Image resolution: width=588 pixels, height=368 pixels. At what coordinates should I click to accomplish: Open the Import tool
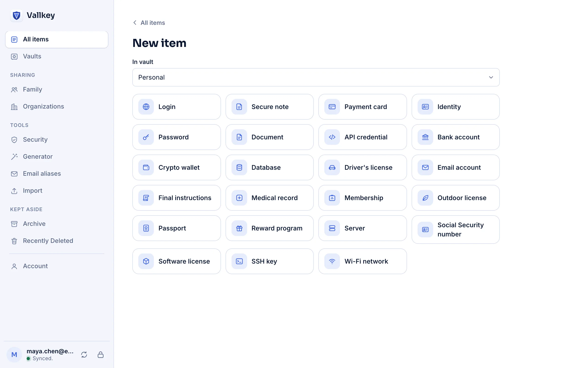(57, 191)
